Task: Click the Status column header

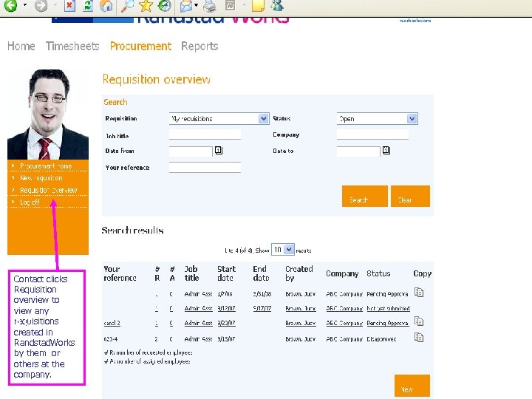Action: [x=378, y=273]
